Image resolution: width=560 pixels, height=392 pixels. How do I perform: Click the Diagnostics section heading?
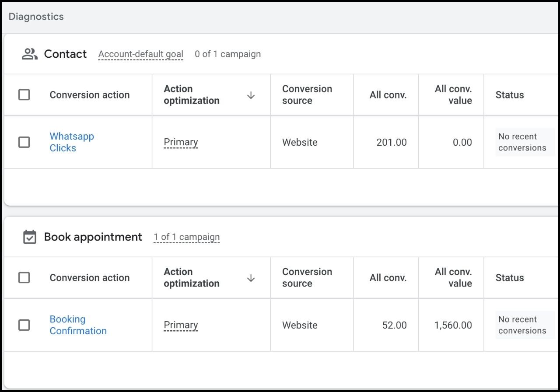coord(36,17)
